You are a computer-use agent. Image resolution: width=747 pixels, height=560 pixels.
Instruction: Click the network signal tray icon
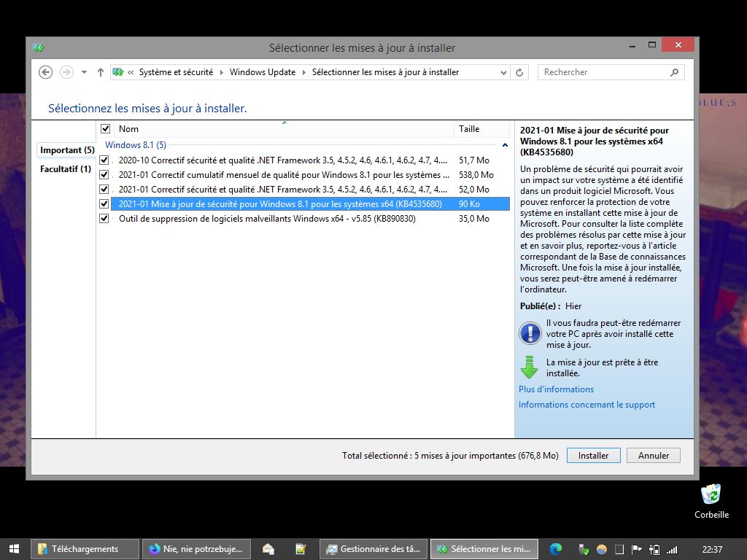click(672, 550)
